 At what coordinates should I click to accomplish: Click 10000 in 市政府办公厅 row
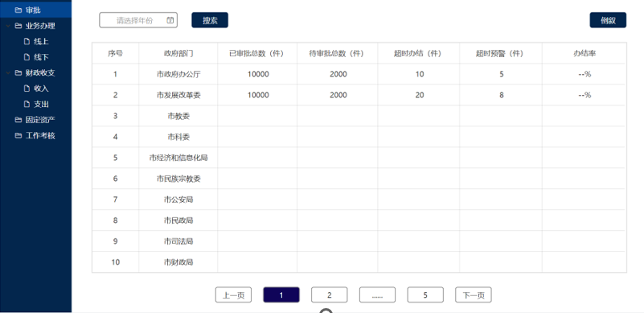click(x=258, y=74)
